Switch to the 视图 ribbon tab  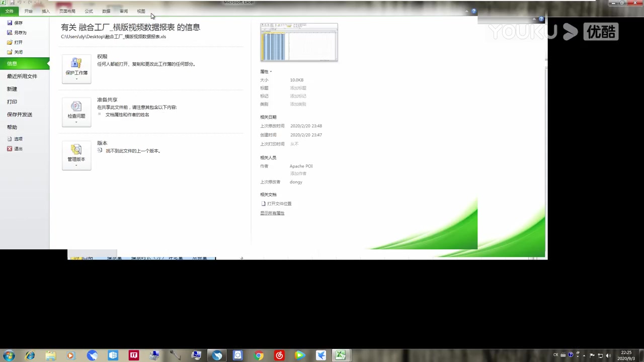point(141,11)
